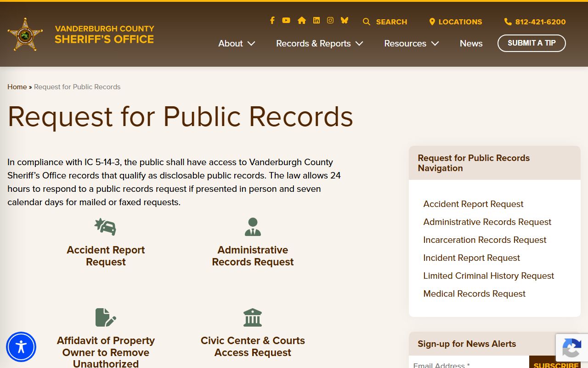Open the YouTube social icon
The image size is (588, 368).
point(286,20)
